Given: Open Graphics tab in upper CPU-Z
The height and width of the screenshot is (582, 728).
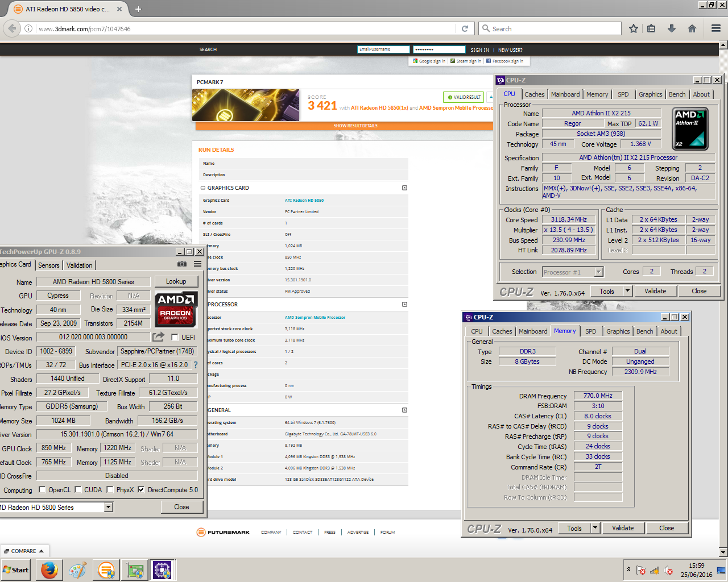Looking at the screenshot, I should 650,94.
